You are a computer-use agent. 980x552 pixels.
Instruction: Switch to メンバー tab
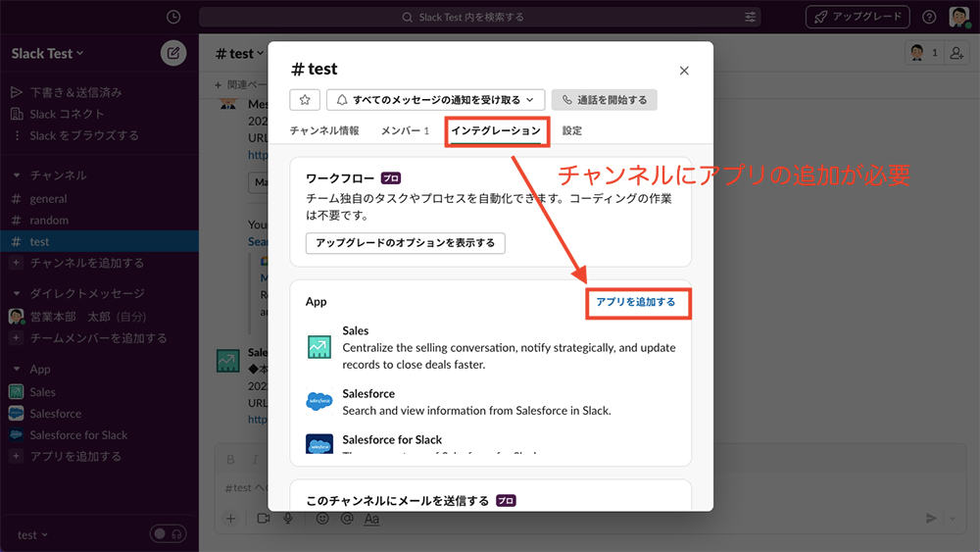pyautogui.click(x=405, y=130)
